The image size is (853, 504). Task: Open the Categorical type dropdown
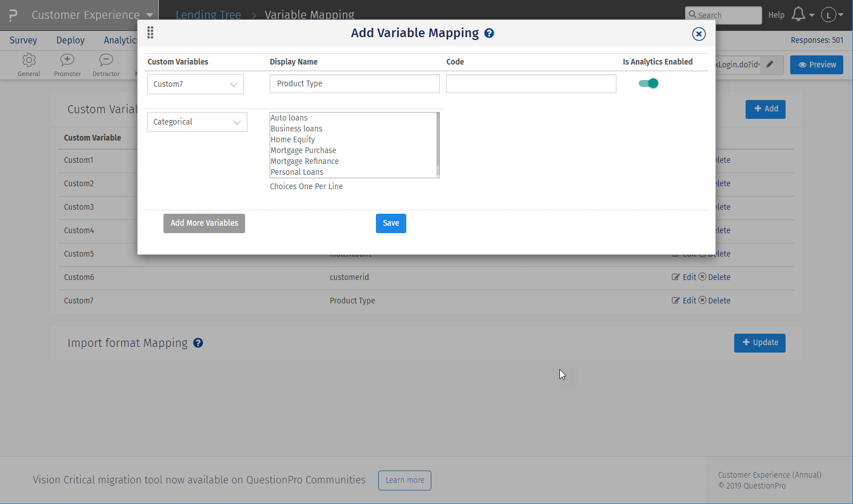pyautogui.click(x=197, y=122)
